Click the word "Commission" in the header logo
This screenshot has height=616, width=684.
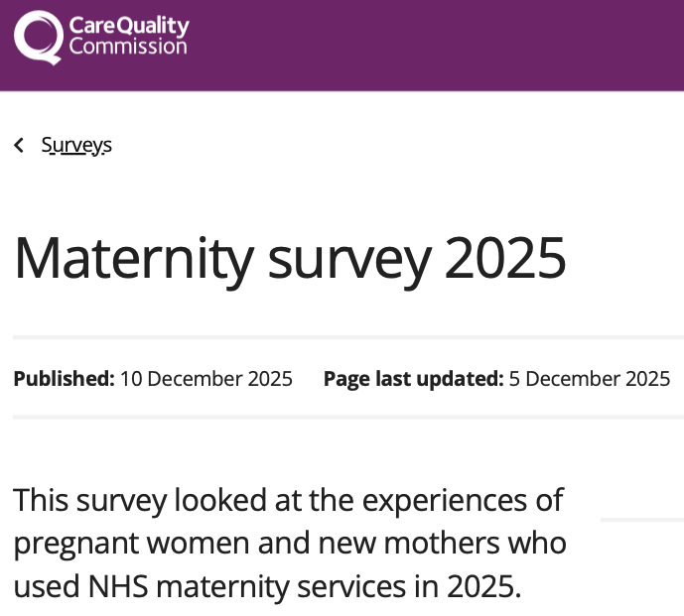point(128,47)
